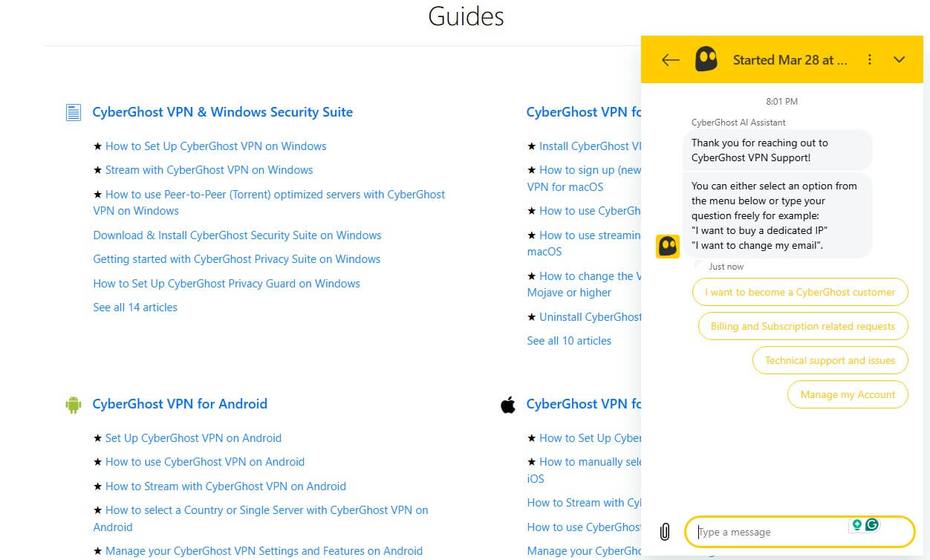Image resolution: width=930 pixels, height=560 pixels.
Task: Click the Apple logo icon
Action: (508, 405)
